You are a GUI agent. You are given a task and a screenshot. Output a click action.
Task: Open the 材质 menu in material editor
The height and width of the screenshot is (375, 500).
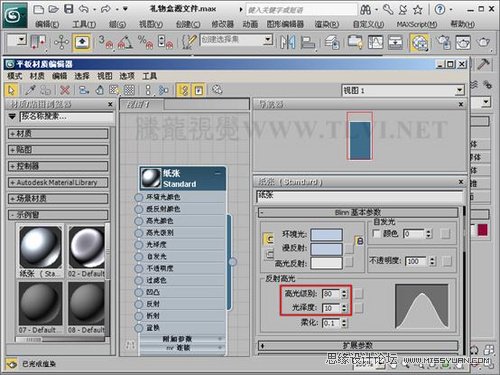tap(37, 76)
